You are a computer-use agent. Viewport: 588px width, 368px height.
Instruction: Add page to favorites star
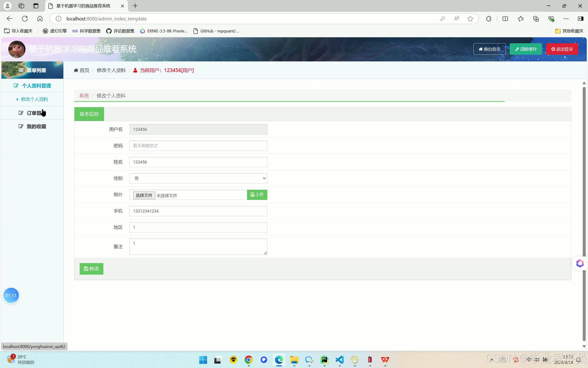470,19
